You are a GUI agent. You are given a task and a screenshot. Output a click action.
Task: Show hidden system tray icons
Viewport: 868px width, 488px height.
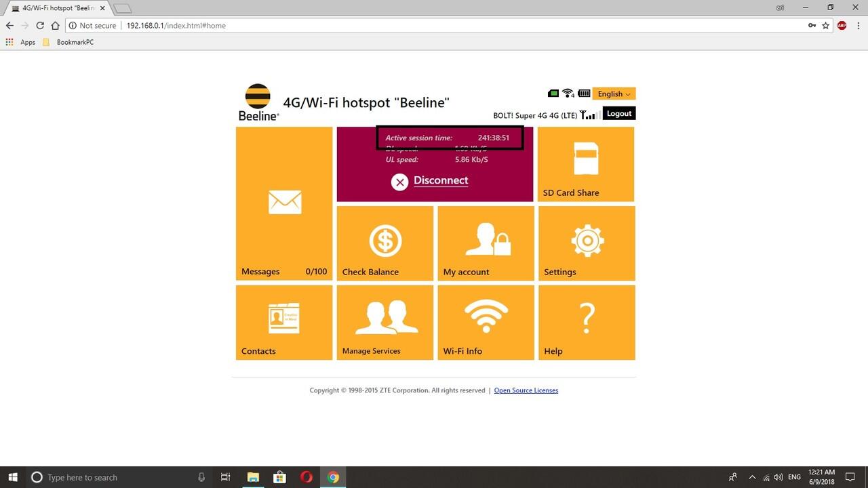751,477
